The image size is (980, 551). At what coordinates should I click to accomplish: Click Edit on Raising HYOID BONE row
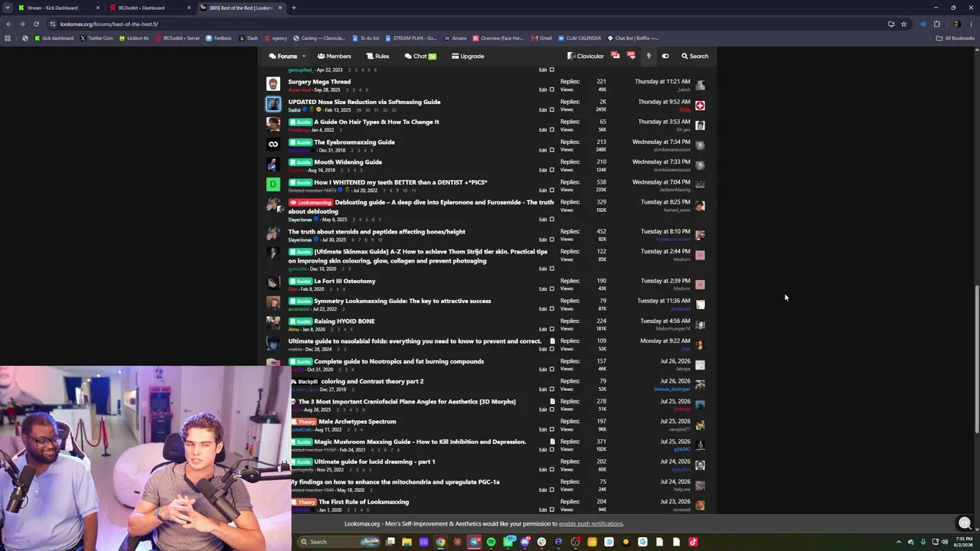click(x=543, y=329)
